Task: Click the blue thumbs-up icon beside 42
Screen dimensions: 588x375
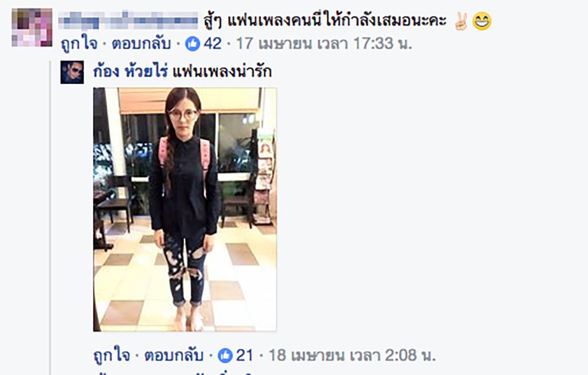Action: [193, 44]
